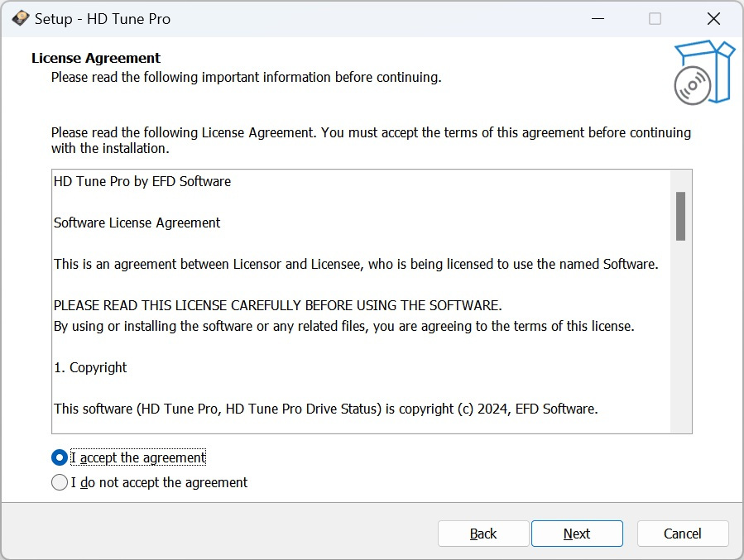Click the "Setup - HD Tune Pro" window title

tap(103, 18)
